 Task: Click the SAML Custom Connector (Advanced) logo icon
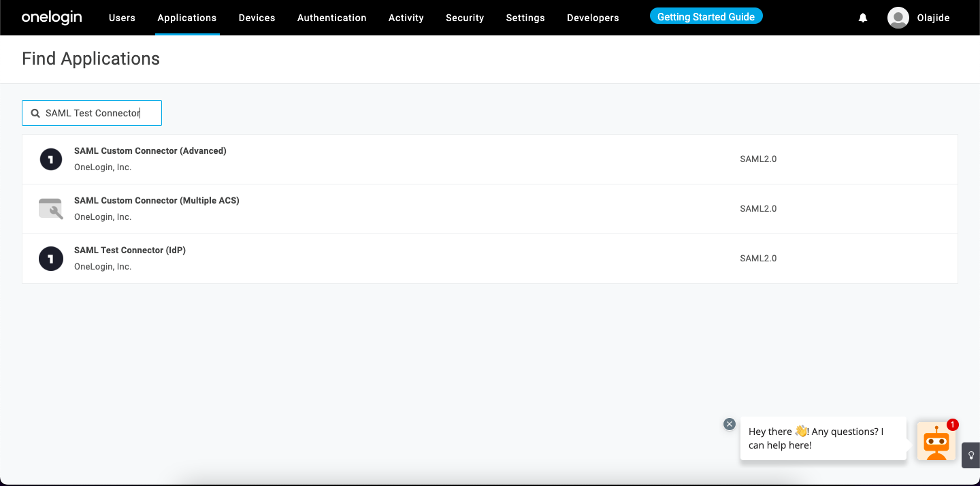[x=51, y=159]
